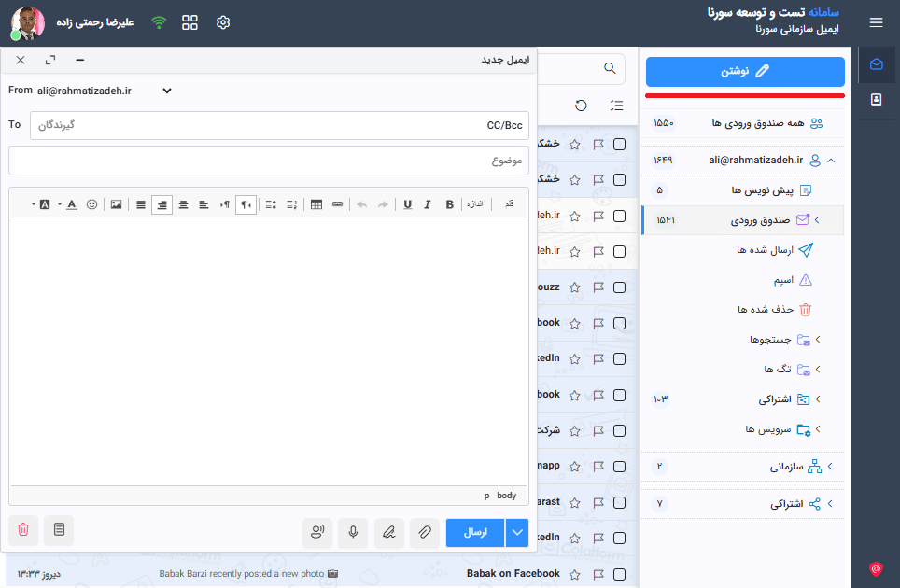The height and width of the screenshot is (588, 900).
Task: Flag the Babak on Facebook email
Action: (598, 573)
